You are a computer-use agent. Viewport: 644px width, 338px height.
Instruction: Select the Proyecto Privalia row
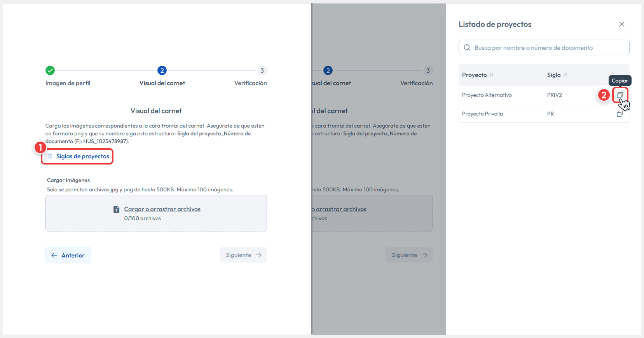pos(505,114)
